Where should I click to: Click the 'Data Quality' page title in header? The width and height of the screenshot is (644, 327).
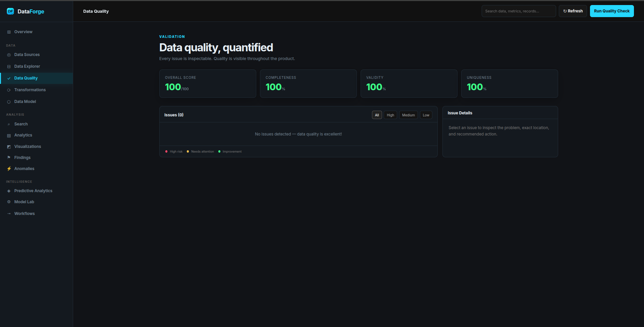(x=96, y=11)
